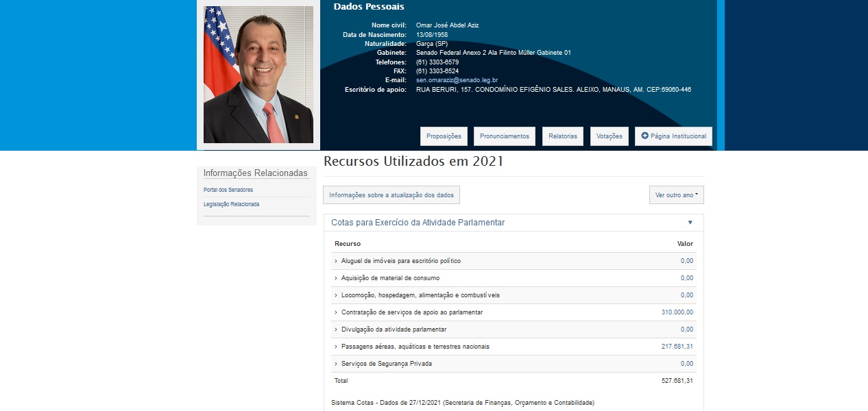Expand Contratação de serviços de apoio row
Image resolution: width=868 pixels, height=411 pixels.
point(411,312)
